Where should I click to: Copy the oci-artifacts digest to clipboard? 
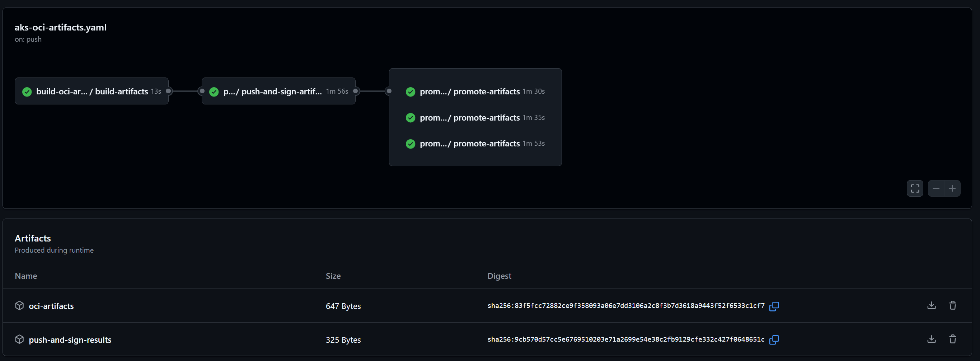click(774, 306)
